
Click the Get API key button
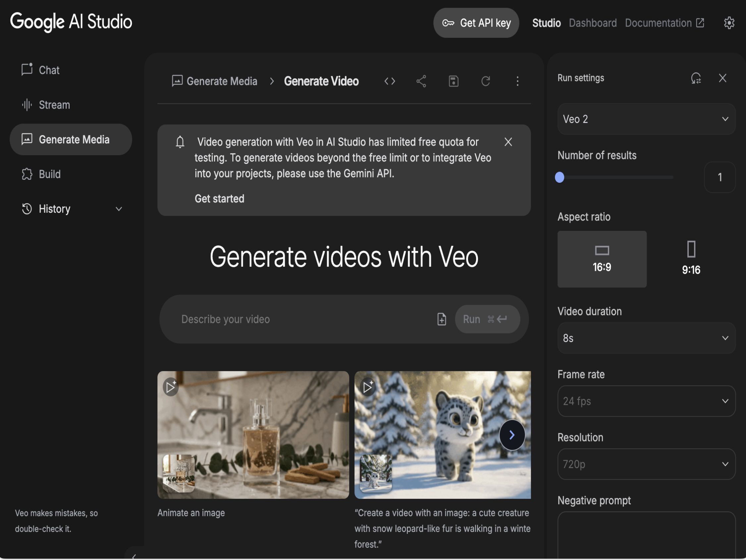click(x=476, y=23)
